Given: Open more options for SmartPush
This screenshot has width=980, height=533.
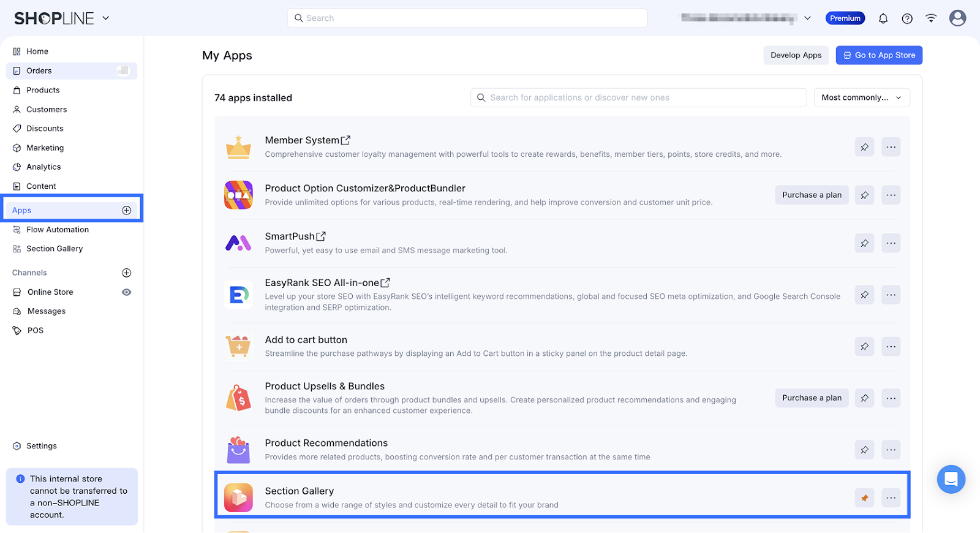Looking at the screenshot, I should (891, 243).
